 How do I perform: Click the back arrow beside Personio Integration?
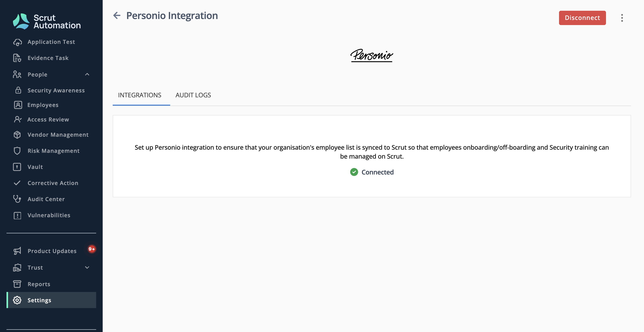point(117,15)
